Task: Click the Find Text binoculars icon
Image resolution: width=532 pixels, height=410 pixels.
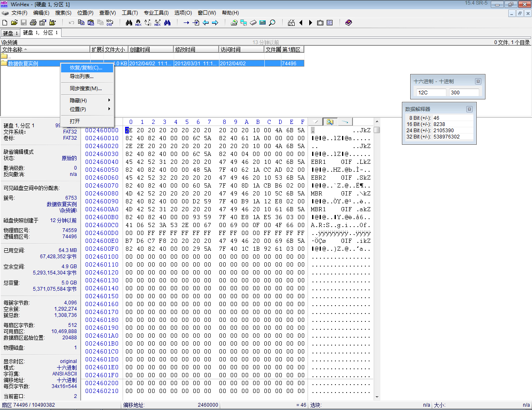Action: (129, 22)
